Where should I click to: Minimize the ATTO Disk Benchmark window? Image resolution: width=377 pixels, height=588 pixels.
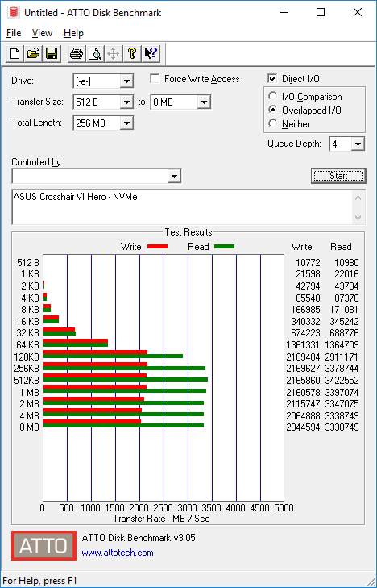point(284,12)
